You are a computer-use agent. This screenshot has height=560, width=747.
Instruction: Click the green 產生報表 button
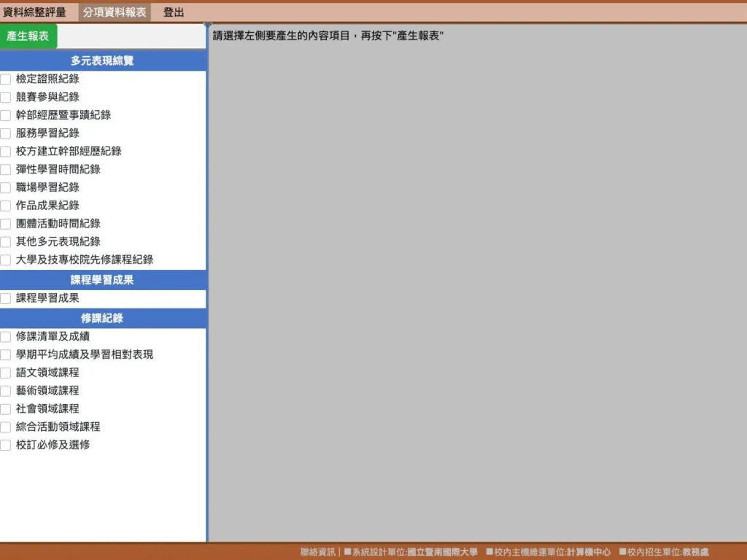(x=28, y=36)
